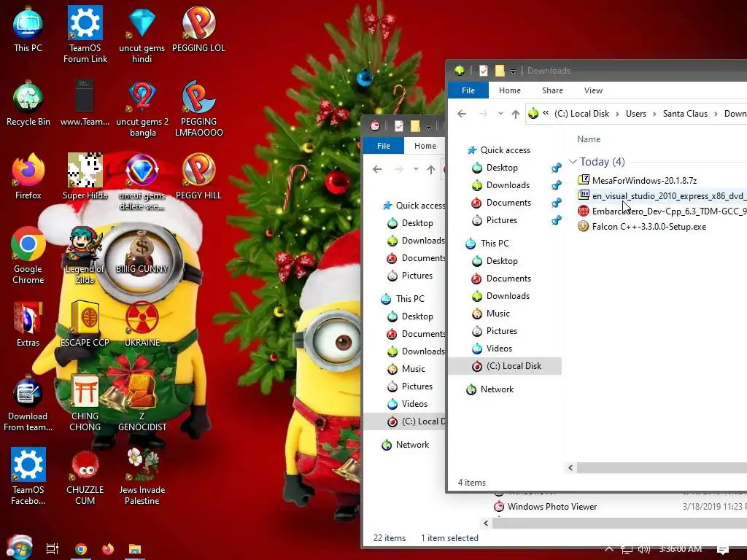Select the Legend of Zilda desktop icon
Viewport: 747px width, 560px height.
point(85,256)
